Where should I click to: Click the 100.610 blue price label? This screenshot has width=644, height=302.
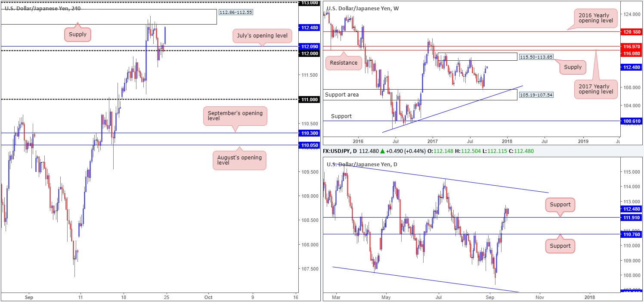pos(631,121)
